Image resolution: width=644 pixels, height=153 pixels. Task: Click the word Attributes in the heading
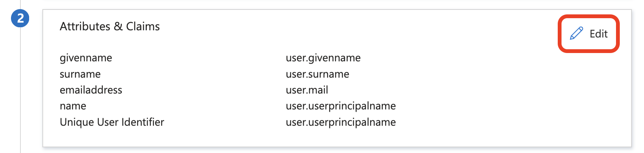click(85, 27)
